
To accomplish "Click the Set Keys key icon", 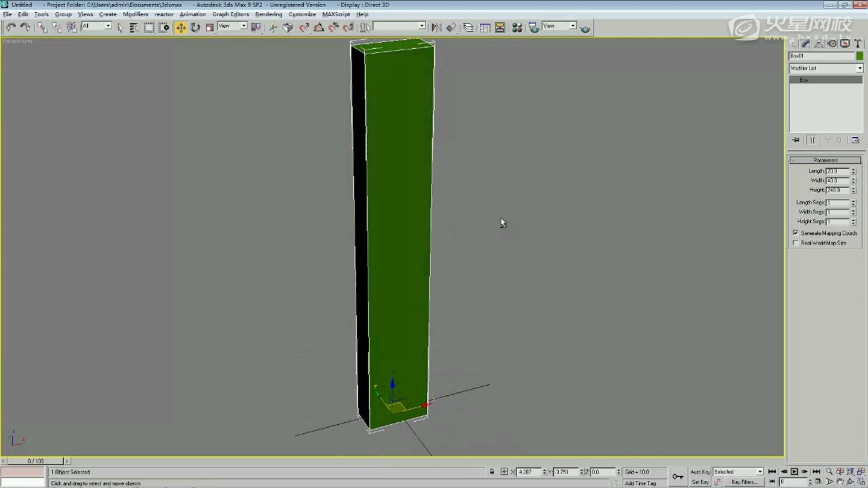I will point(678,477).
